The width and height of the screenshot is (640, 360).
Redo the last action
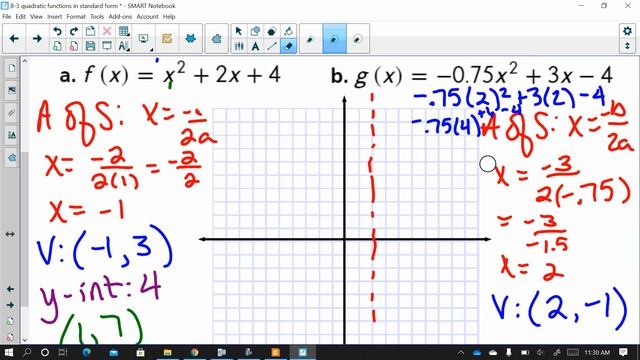click(74, 31)
